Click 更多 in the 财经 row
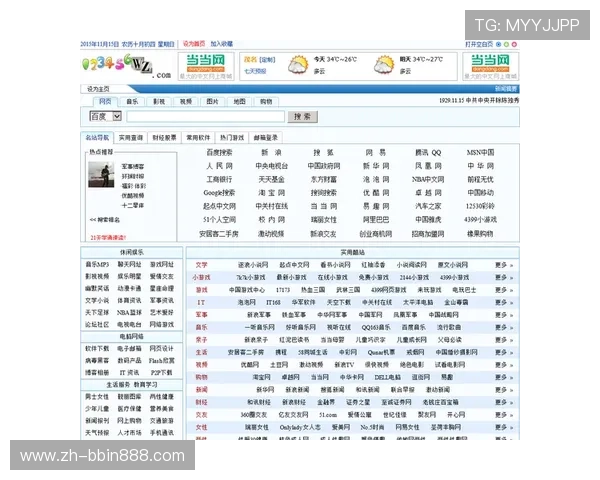This screenshot has height=480, width=600. pos(504,402)
